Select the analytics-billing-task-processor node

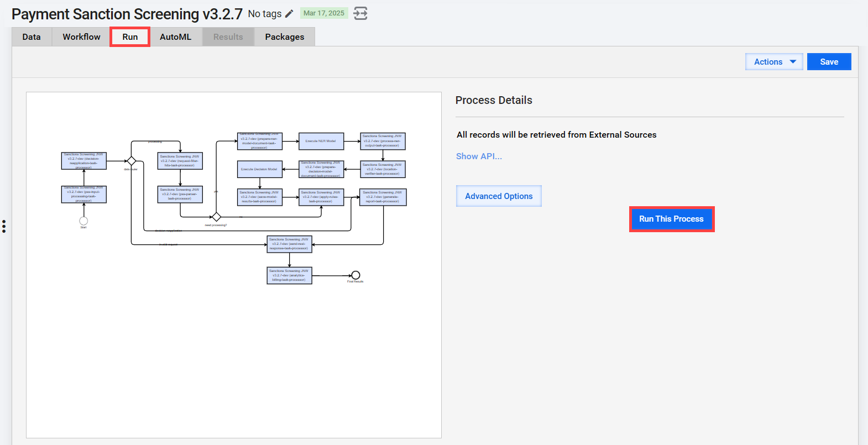pyautogui.click(x=289, y=275)
